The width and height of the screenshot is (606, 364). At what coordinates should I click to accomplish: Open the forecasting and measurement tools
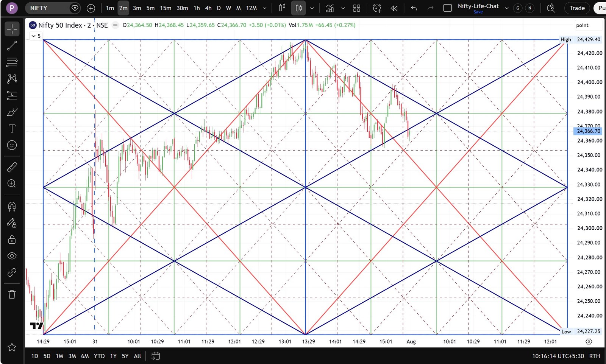click(12, 95)
